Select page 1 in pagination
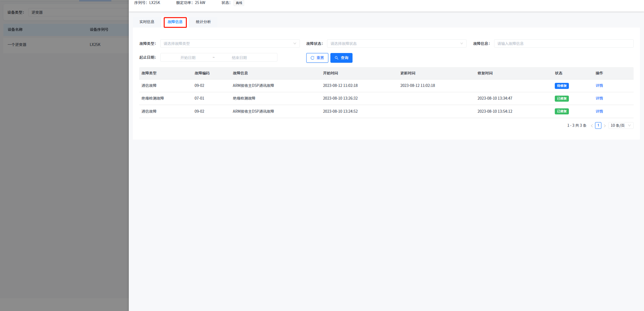The height and width of the screenshot is (311, 644). (x=598, y=125)
